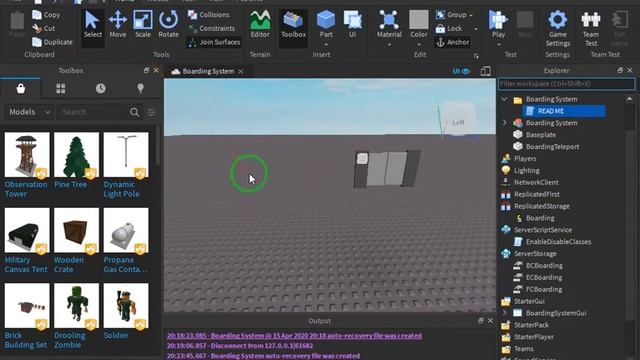Screen dimensions: 640x360
Task: Select the Select tool
Action: click(x=93, y=24)
